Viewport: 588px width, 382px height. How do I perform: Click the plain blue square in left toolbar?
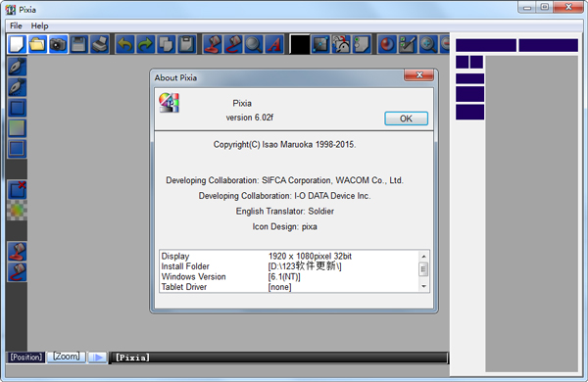[x=18, y=108]
